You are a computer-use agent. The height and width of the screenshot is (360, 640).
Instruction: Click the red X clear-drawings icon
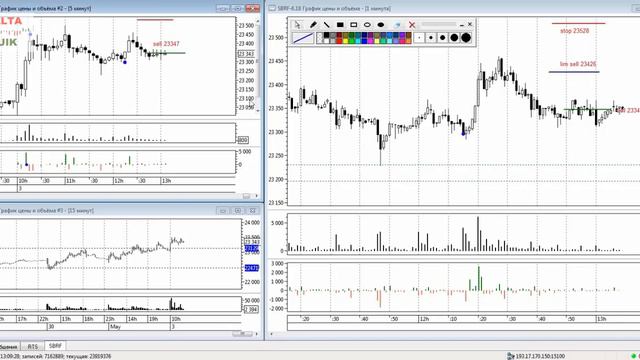(x=412, y=25)
